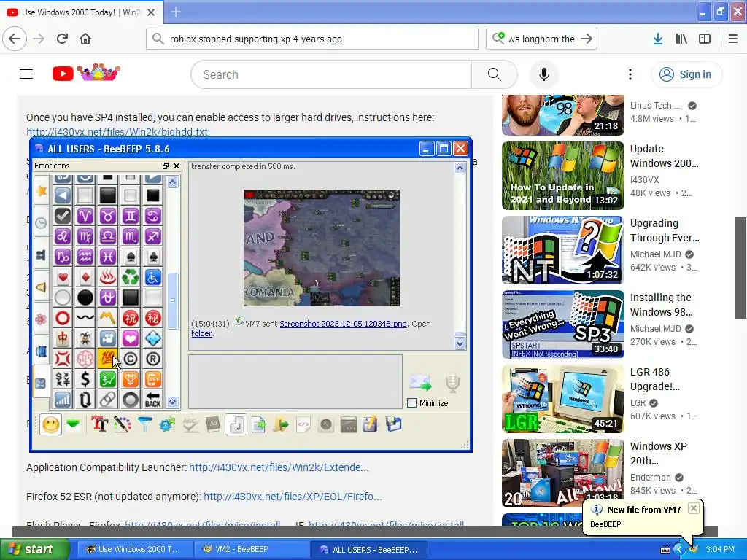Open the blue gear settings icon
Viewport: 747px width, 560px height.
167,424
